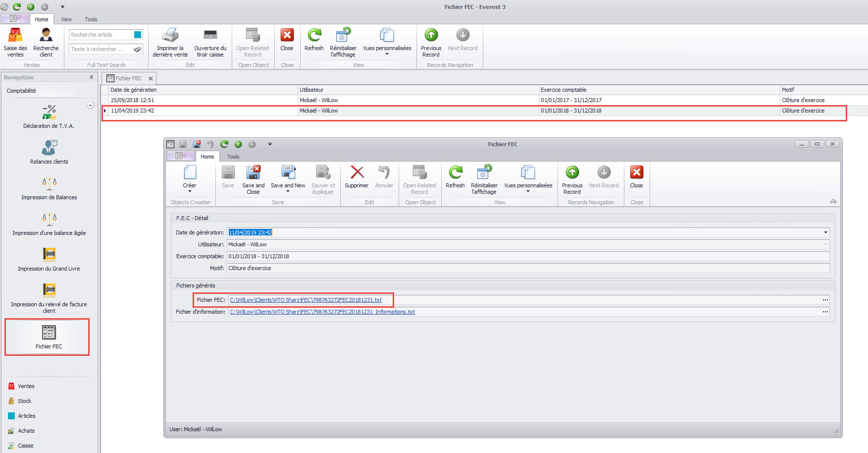Viewport: 868px width, 453px height.
Task: Open the Ventes section in the navigation panel
Action: pyautogui.click(x=26, y=386)
